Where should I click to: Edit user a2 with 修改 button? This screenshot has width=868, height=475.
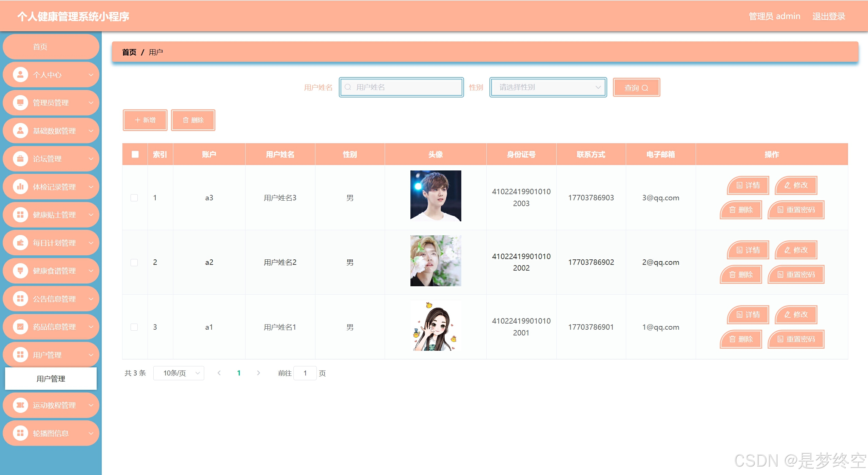click(x=796, y=250)
